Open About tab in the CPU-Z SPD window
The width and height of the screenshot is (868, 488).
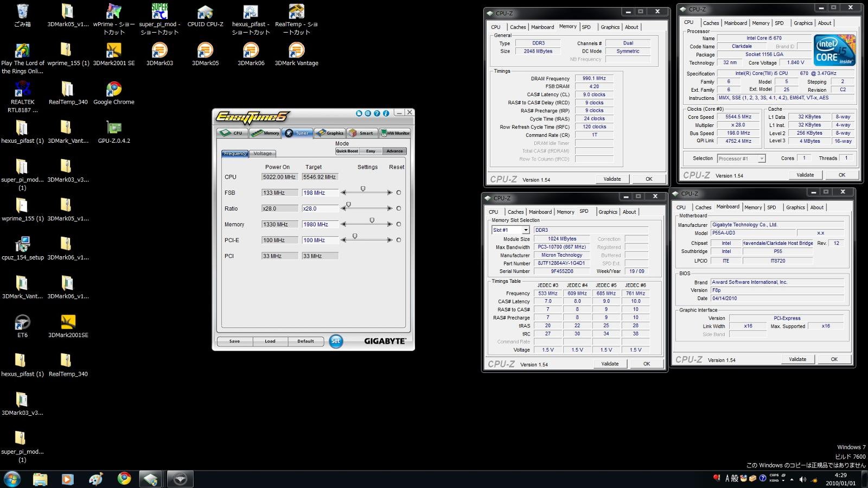point(629,212)
